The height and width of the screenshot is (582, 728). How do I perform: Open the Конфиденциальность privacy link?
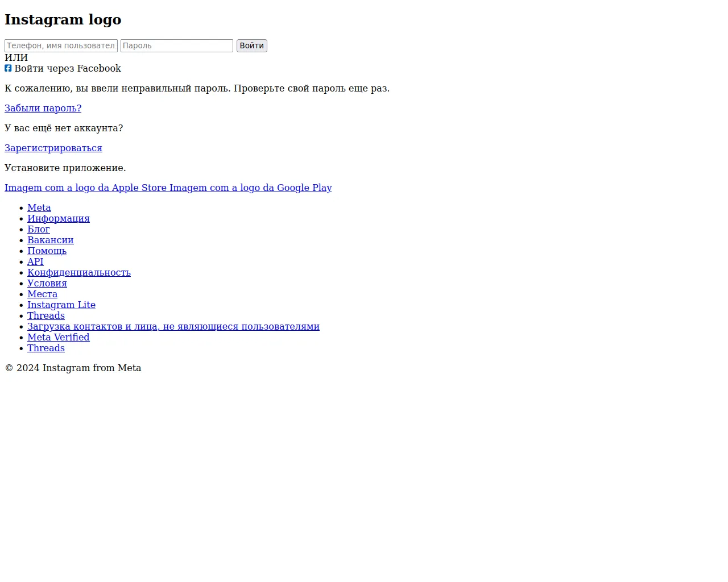click(79, 272)
